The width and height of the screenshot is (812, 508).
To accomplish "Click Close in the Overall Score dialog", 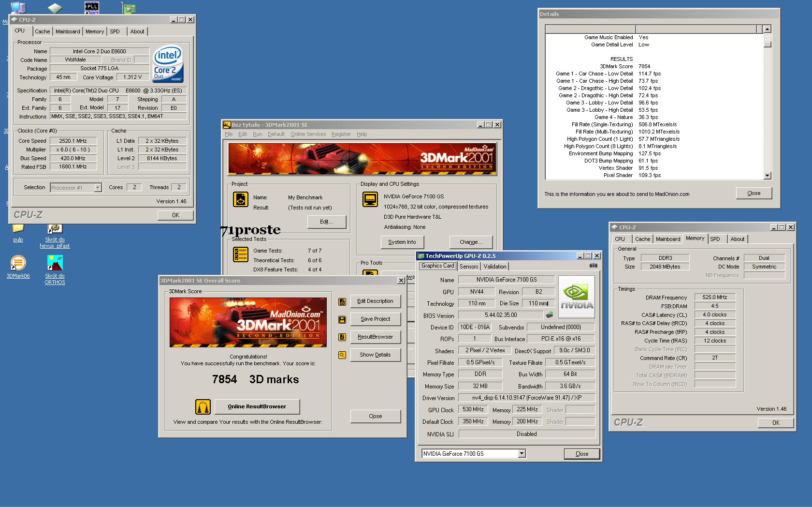I will pyautogui.click(x=375, y=417).
